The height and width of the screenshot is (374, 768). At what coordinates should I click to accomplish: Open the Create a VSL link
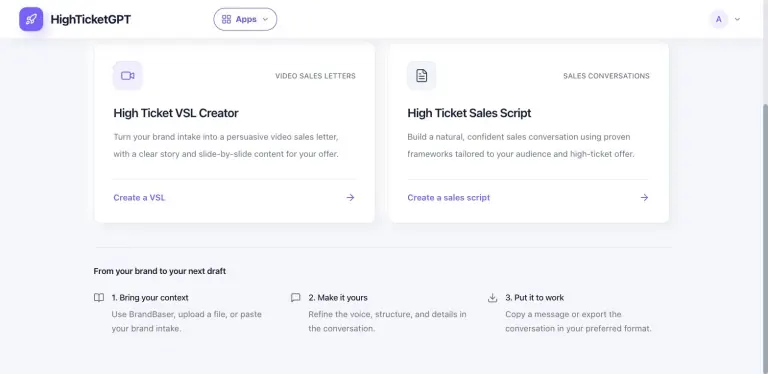coord(139,198)
